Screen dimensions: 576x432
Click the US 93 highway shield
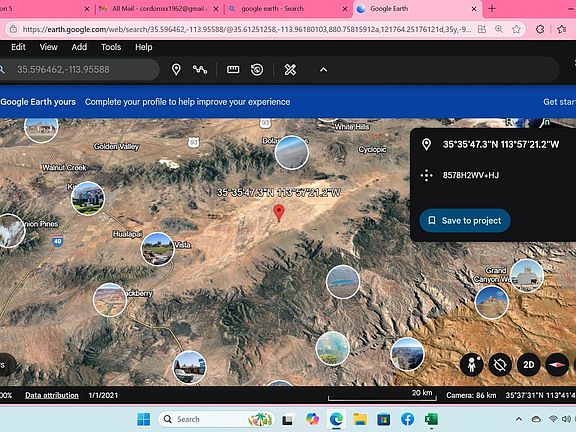[x=194, y=142]
